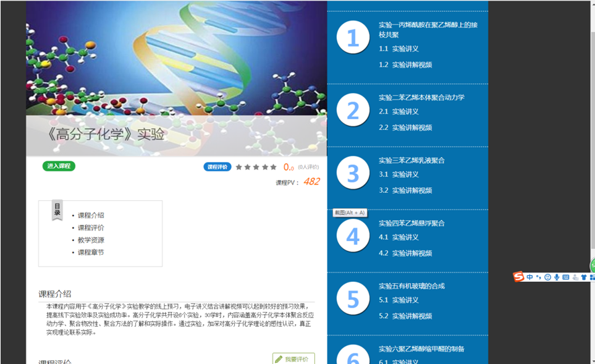The height and width of the screenshot is (364, 595).
Task: Click the Sogou skin shirt icon
Action: [x=583, y=277]
